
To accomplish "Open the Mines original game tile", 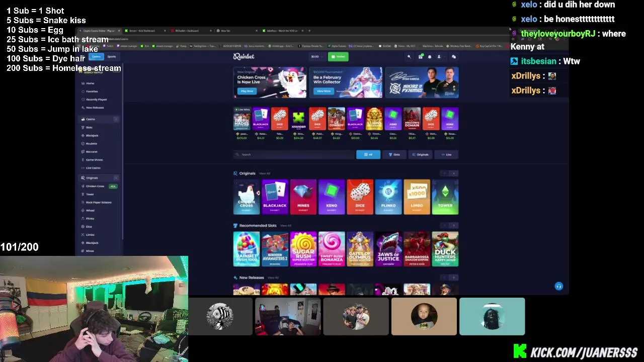I will [x=303, y=197].
